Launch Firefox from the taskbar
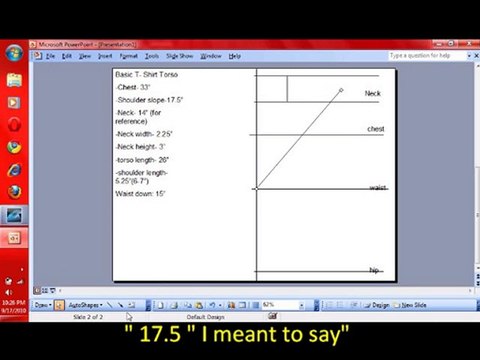Screen dimensions: 480x360 [x=14, y=192]
